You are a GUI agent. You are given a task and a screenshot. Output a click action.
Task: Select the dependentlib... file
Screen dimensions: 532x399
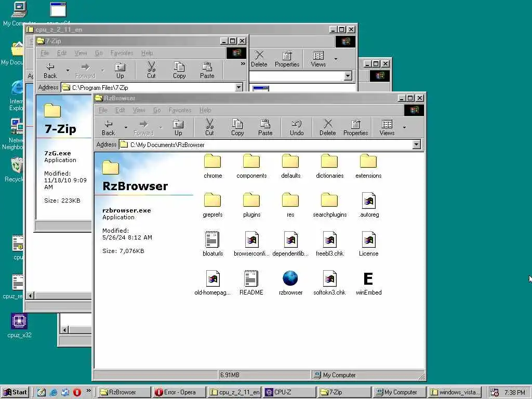290,244
